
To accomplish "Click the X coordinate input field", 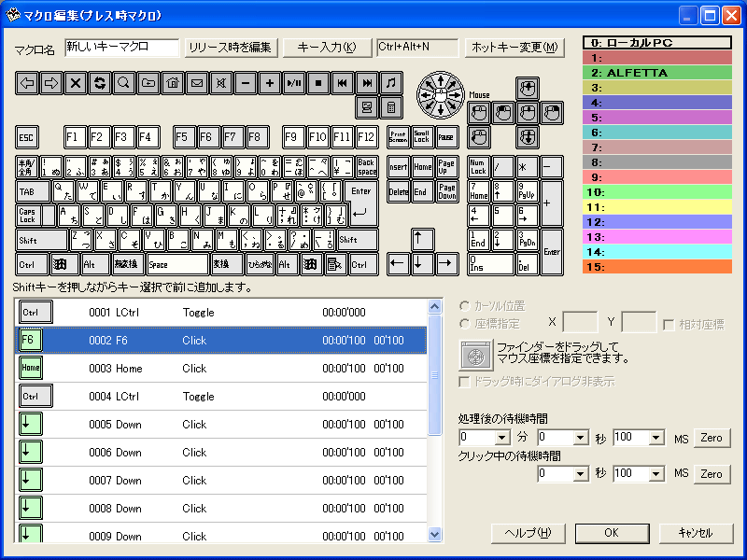I will (580, 322).
